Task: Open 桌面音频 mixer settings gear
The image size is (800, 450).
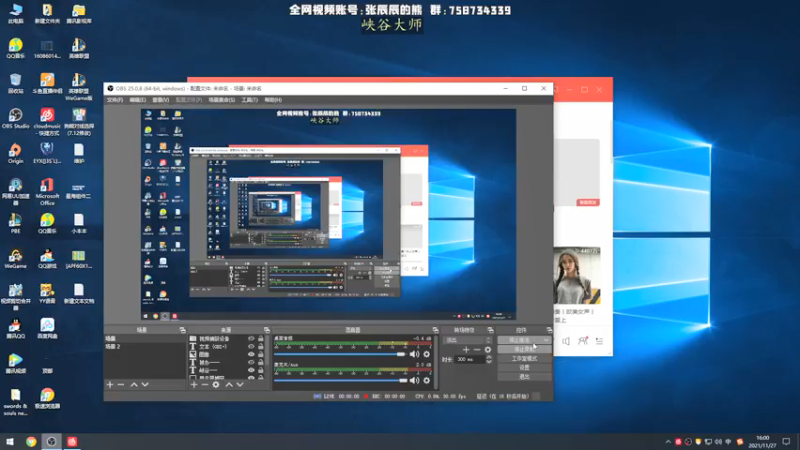Action: 427,354
